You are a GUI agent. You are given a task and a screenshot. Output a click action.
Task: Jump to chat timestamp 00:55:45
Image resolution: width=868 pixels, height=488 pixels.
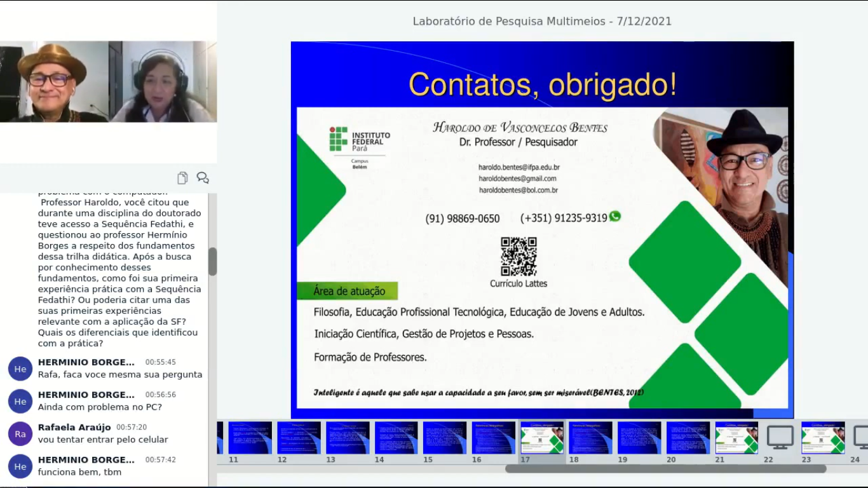coord(160,362)
